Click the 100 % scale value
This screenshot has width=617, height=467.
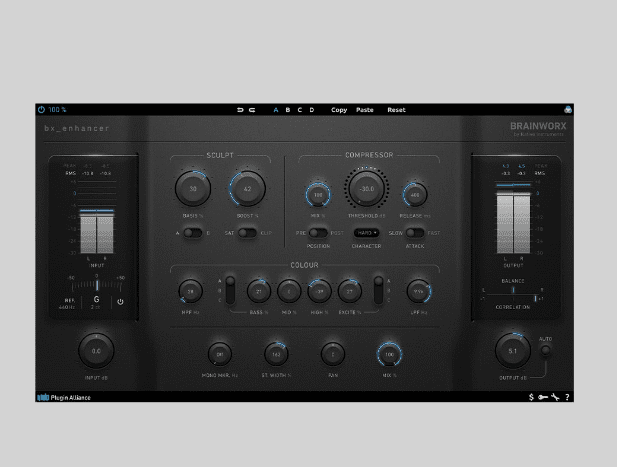coord(57,110)
